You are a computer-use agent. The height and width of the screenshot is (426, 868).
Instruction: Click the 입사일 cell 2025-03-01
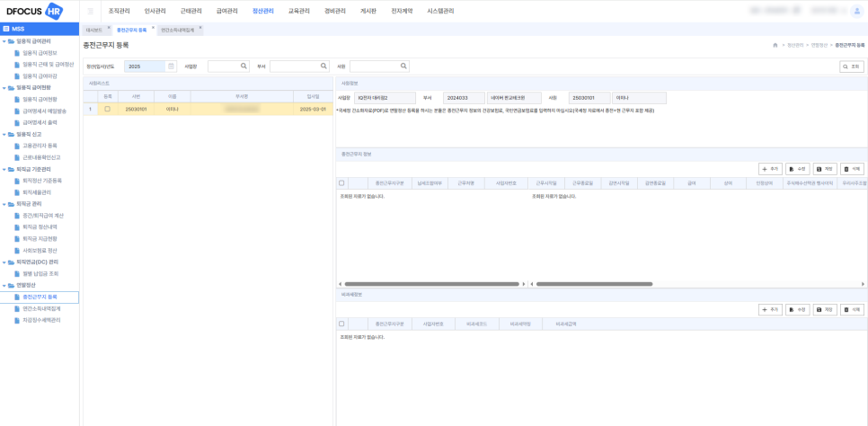pos(313,109)
